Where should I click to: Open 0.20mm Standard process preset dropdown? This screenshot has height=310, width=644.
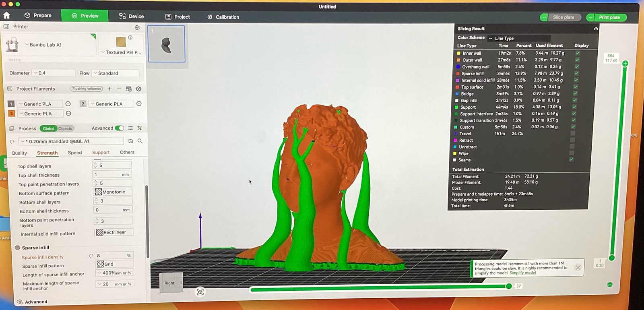pyautogui.click(x=71, y=141)
